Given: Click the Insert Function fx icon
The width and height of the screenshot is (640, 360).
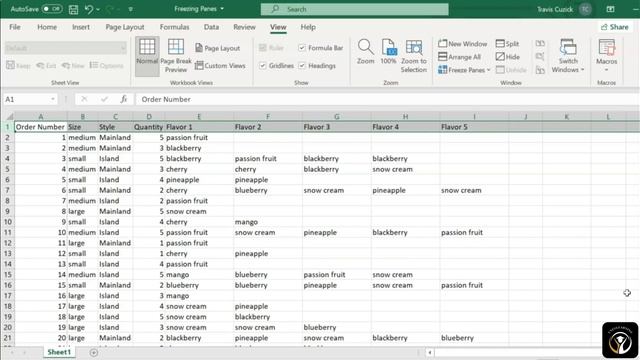Looking at the screenshot, I should (x=124, y=99).
